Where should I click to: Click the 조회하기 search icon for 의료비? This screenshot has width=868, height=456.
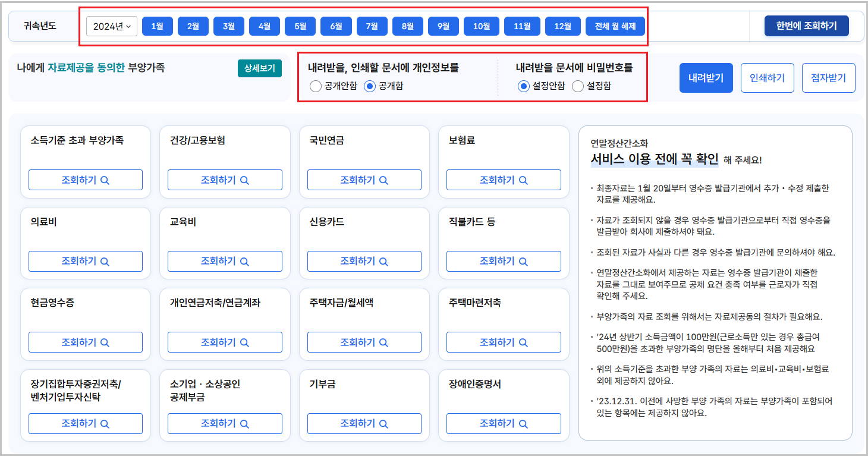coord(106,261)
